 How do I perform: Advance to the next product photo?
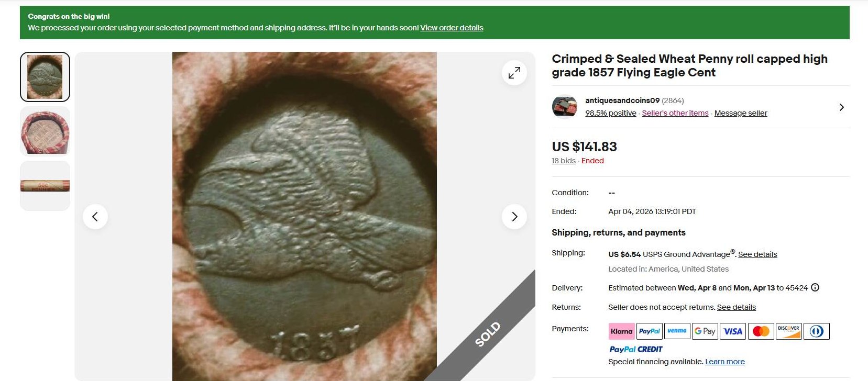pyautogui.click(x=514, y=216)
